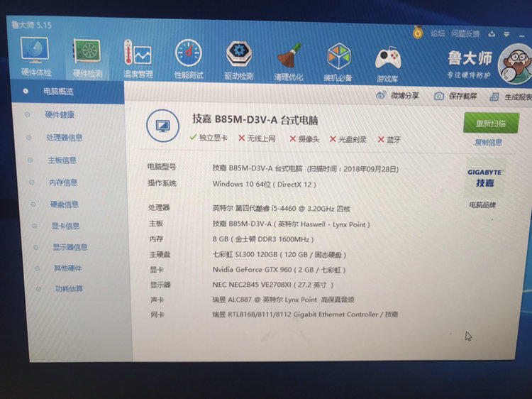Click network card value RTL8168/8111/8112
This screenshot has height=399, width=532.
point(305,315)
